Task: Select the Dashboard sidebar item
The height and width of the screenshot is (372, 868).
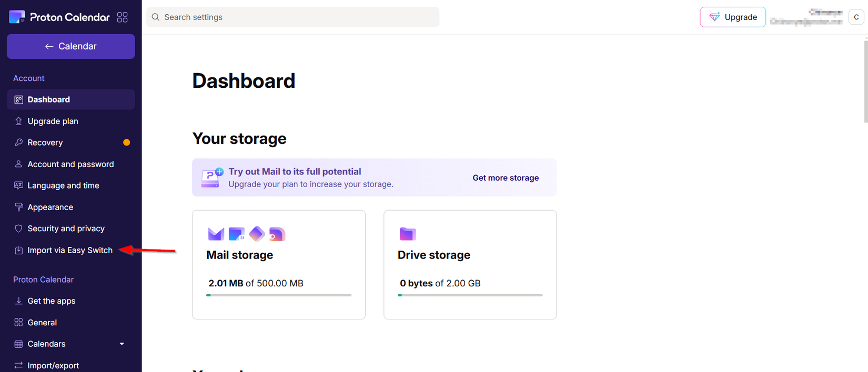Action: tap(71, 99)
